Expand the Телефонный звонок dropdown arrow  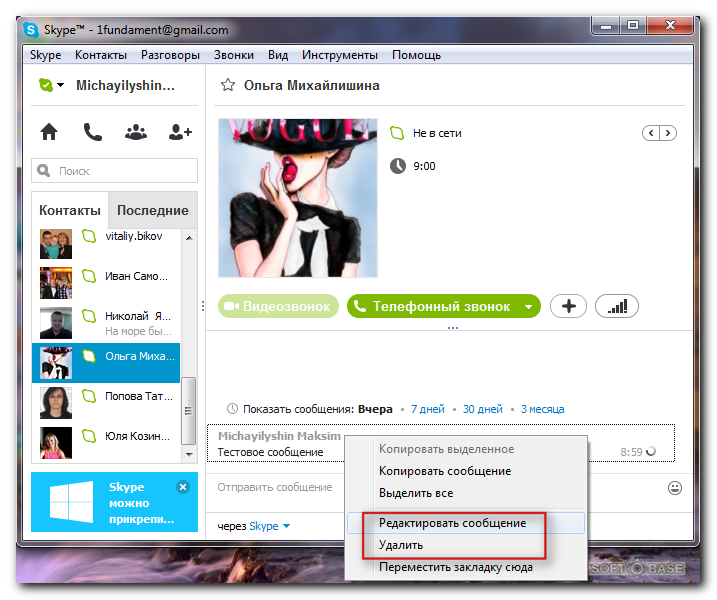coord(528,307)
